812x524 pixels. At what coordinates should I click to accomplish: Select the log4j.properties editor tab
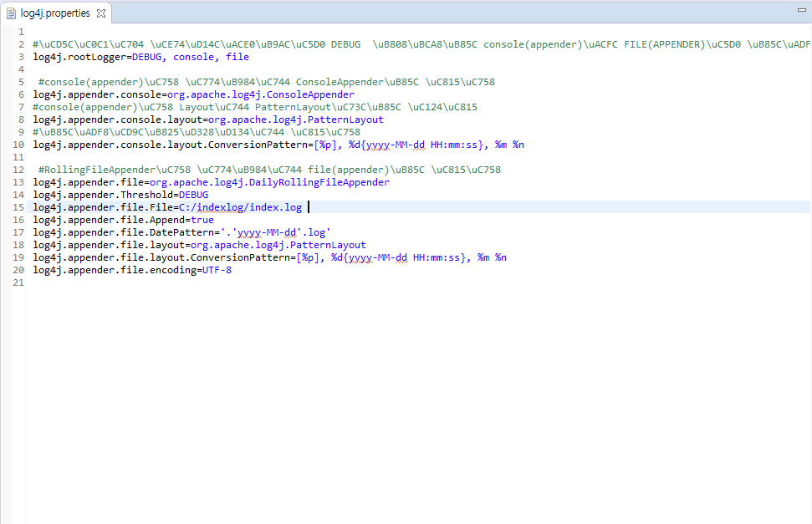[x=55, y=13]
